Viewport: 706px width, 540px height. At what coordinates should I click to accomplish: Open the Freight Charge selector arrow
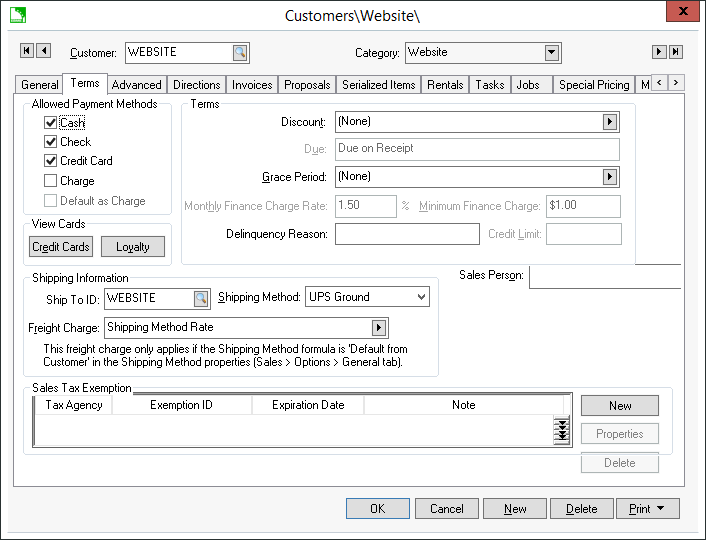point(379,327)
